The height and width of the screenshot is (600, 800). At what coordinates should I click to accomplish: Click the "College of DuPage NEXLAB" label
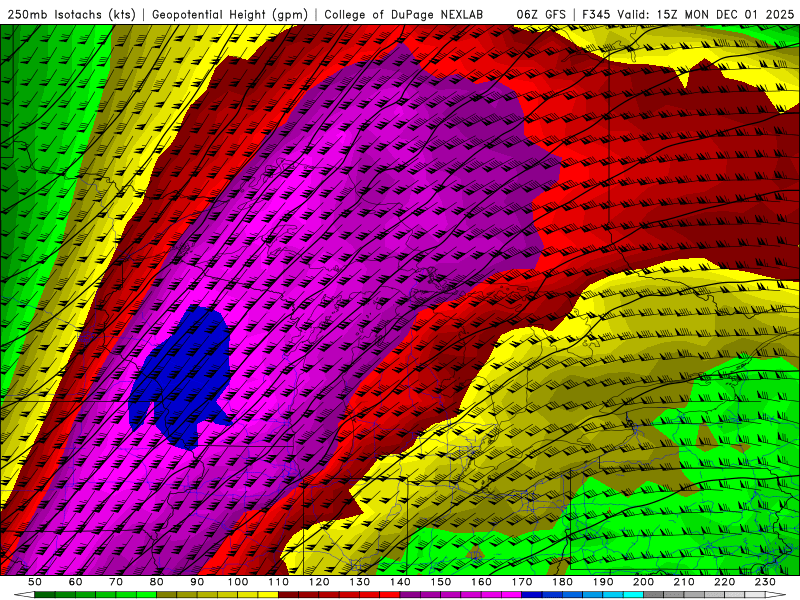click(404, 15)
